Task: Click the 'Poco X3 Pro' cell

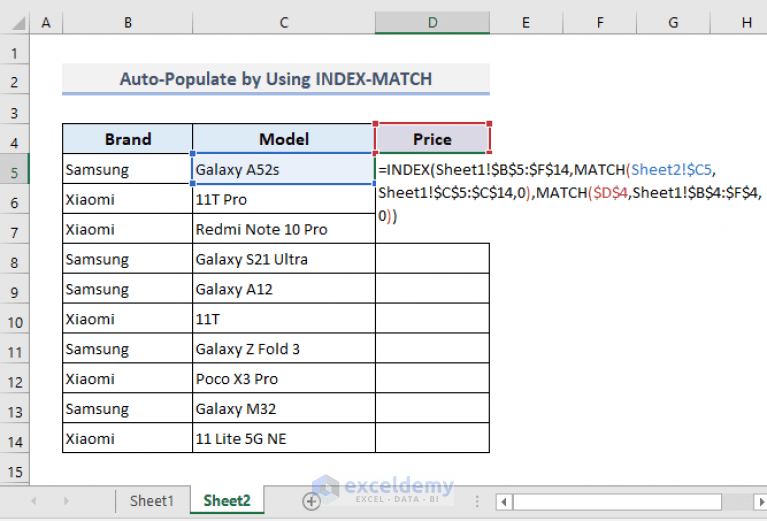Action: (x=284, y=378)
